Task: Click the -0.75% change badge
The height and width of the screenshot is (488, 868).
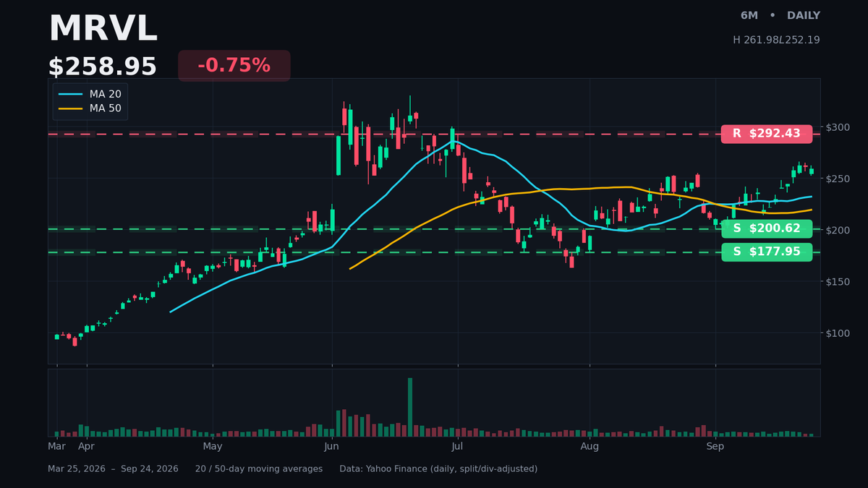Action: tap(234, 66)
